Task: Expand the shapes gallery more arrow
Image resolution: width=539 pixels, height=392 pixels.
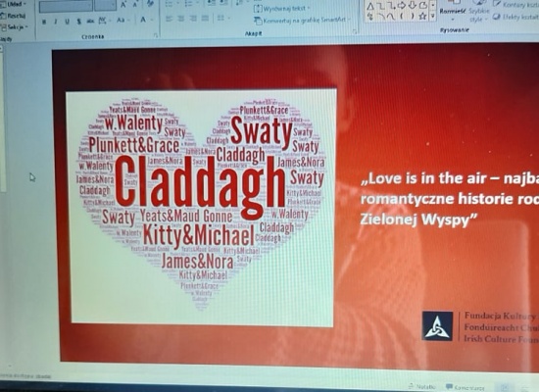Action: pos(433,16)
